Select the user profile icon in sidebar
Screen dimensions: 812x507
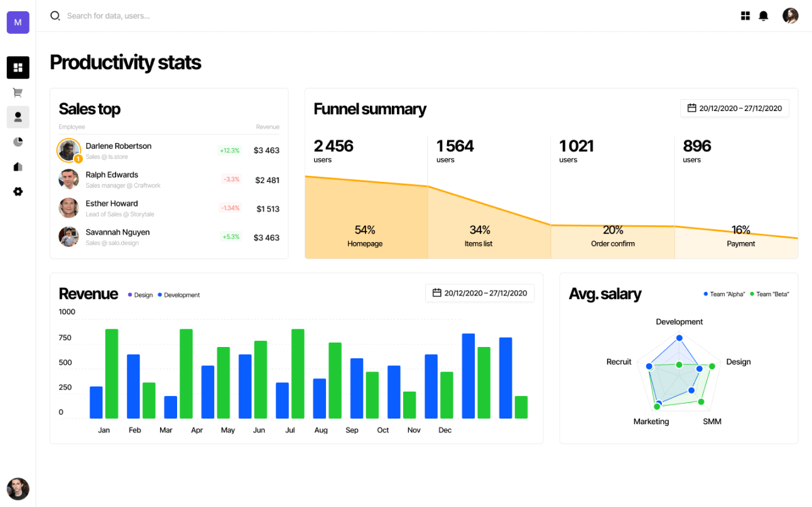click(x=18, y=117)
